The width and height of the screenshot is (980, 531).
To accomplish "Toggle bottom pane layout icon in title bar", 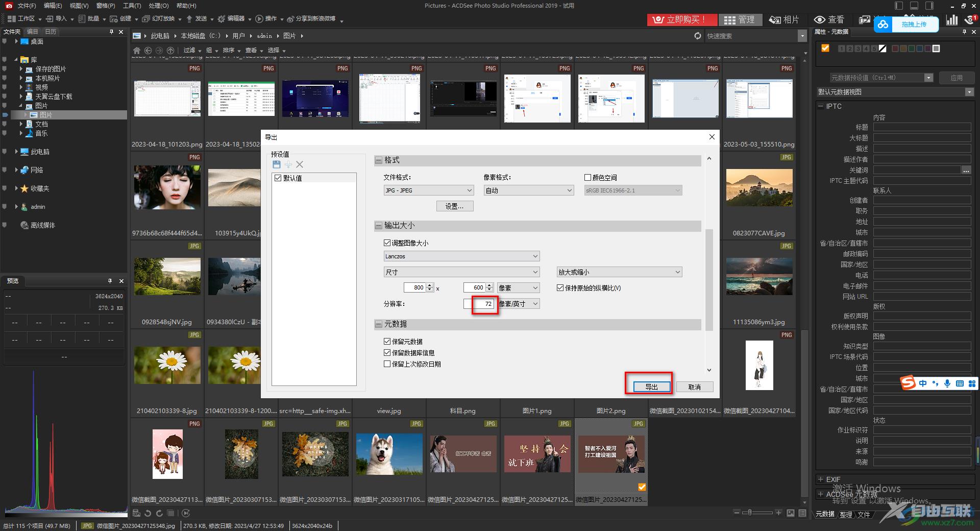I will coord(914,6).
